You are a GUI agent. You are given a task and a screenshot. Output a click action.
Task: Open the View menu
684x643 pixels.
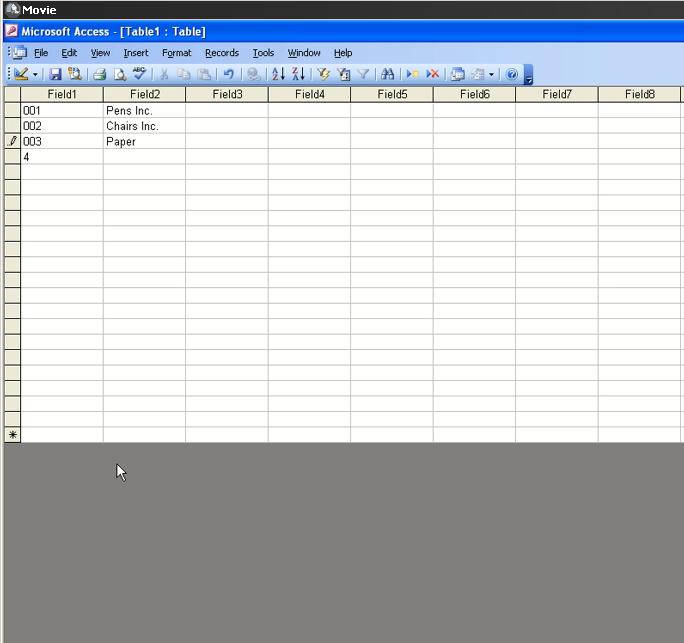coord(100,53)
